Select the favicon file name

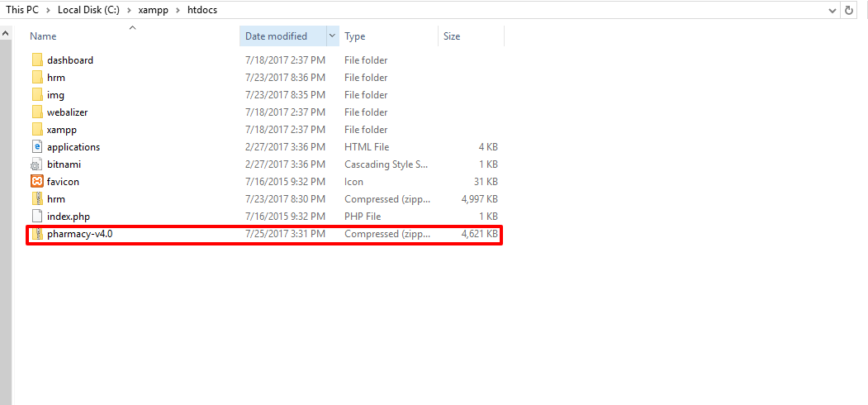pos(63,182)
